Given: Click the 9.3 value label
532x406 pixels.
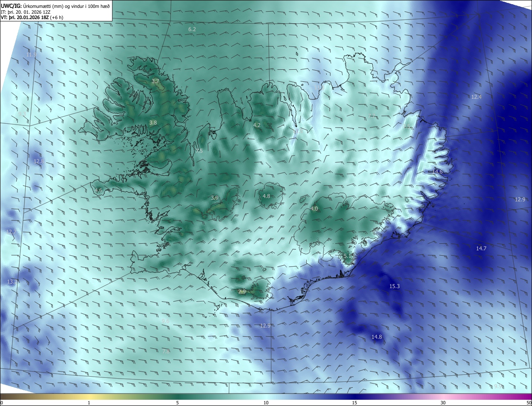Looking at the screenshot, I should [22, 113].
